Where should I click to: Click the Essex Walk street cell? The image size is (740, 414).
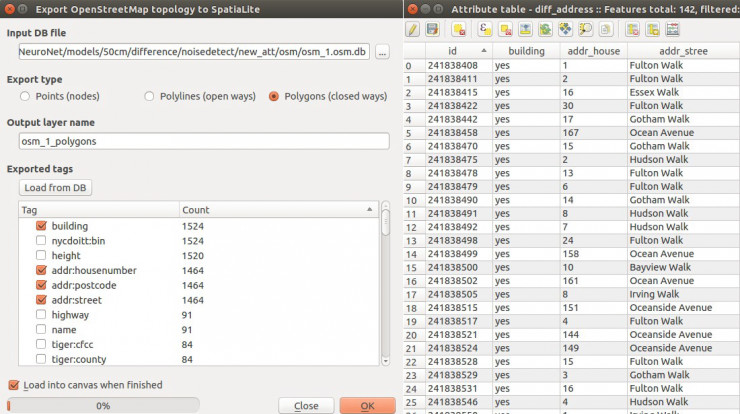(683, 93)
